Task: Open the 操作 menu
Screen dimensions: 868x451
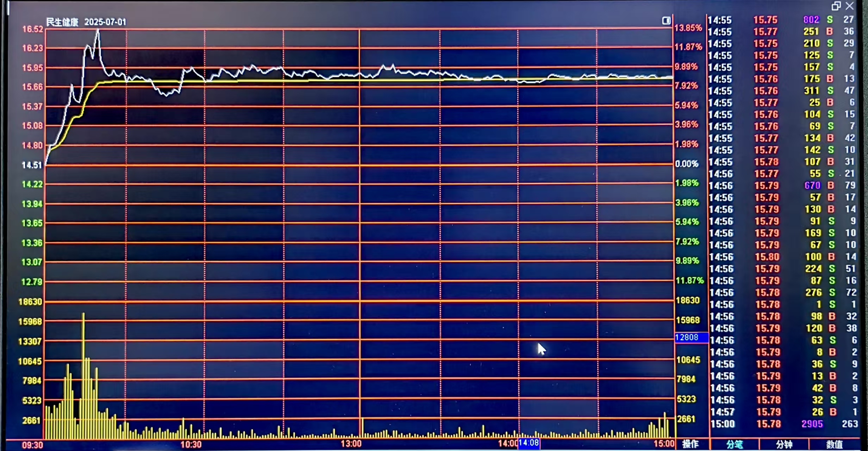Action: click(690, 444)
